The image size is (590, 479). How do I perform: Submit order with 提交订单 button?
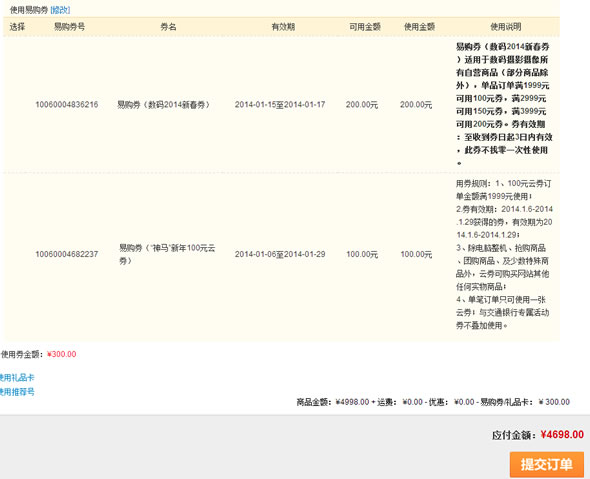[x=547, y=464]
